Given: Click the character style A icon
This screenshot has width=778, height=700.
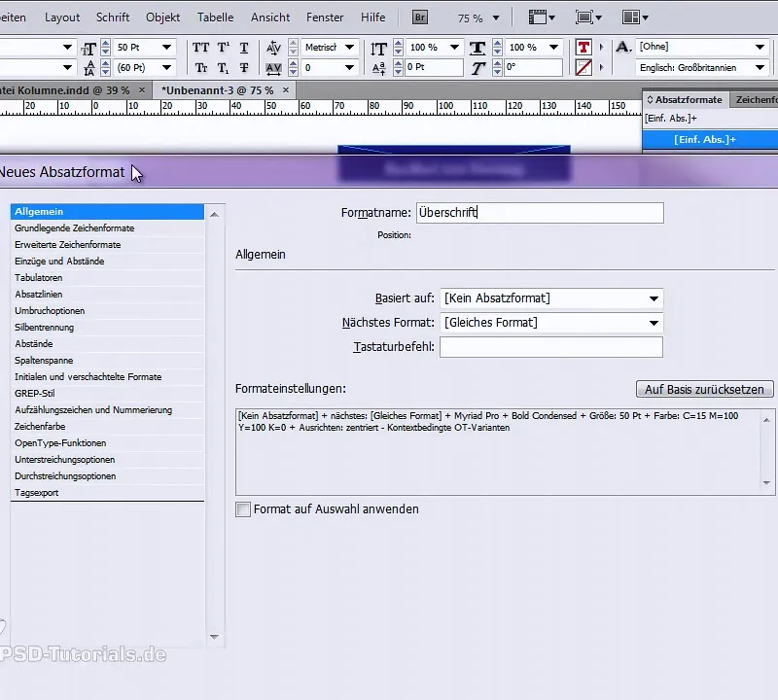Looking at the screenshot, I should click(623, 47).
